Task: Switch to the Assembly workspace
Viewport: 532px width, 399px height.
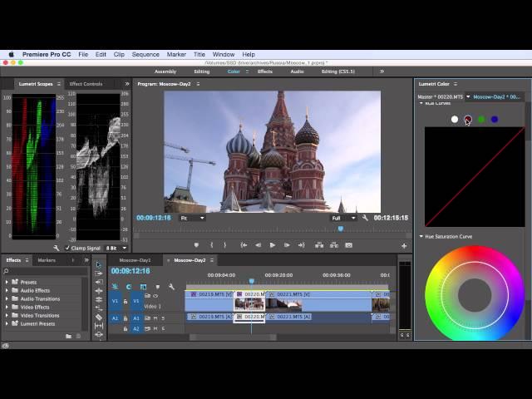Action: (x=165, y=71)
